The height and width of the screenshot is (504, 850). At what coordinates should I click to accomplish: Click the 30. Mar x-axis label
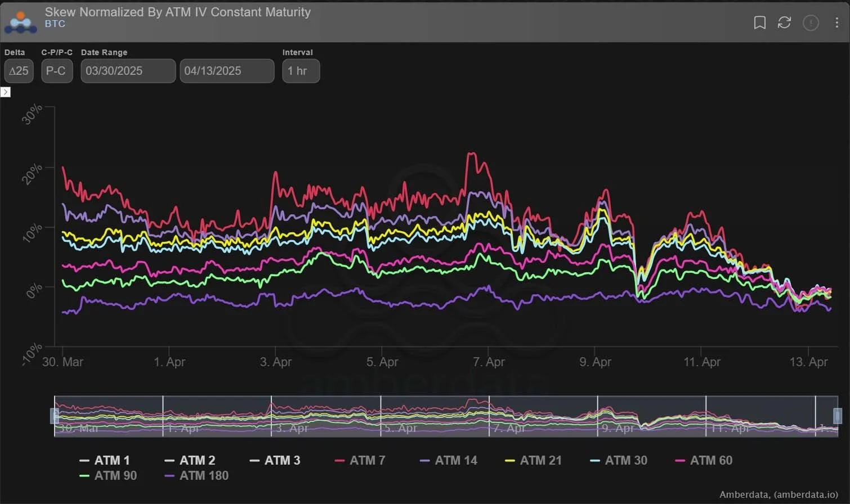tap(62, 362)
